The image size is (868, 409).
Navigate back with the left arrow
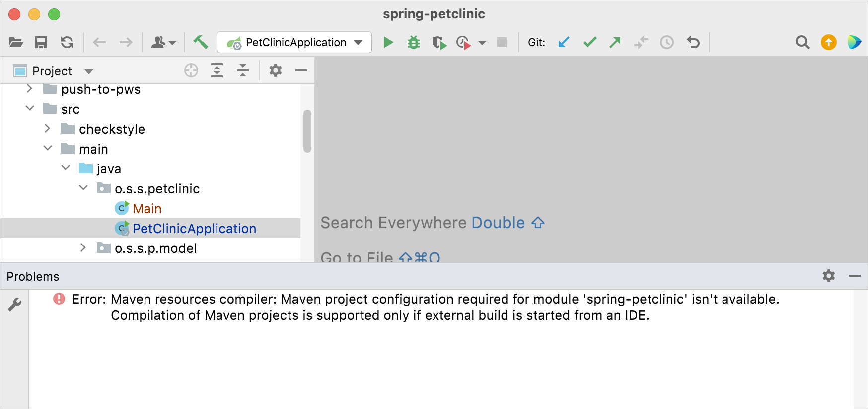click(x=99, y=43)
